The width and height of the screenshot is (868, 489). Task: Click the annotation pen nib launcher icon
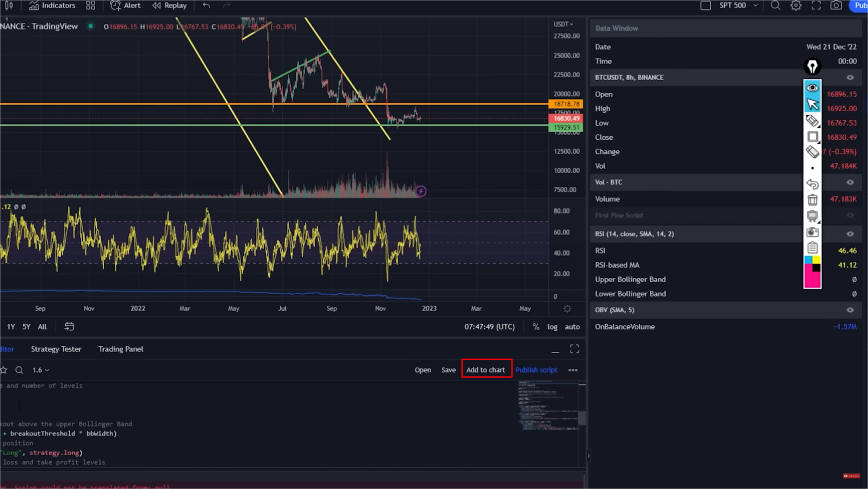click(812, 67)
